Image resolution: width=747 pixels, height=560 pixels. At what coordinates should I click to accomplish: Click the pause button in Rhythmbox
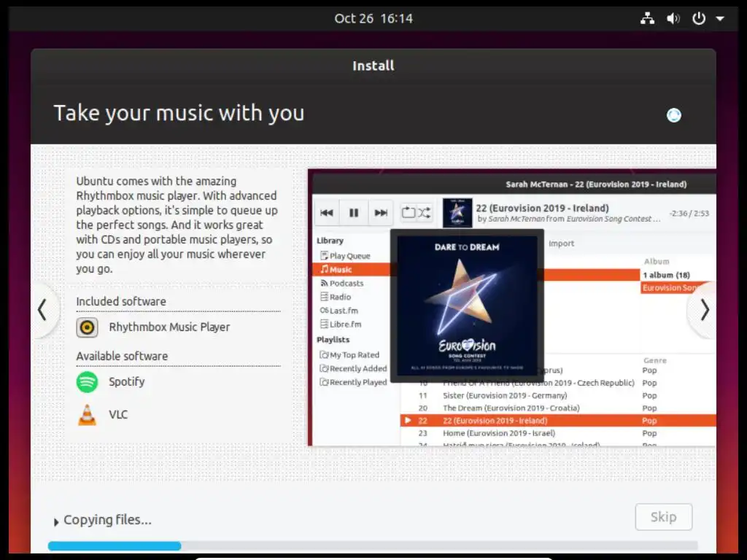pyautogui.click(x=354, y=213)
